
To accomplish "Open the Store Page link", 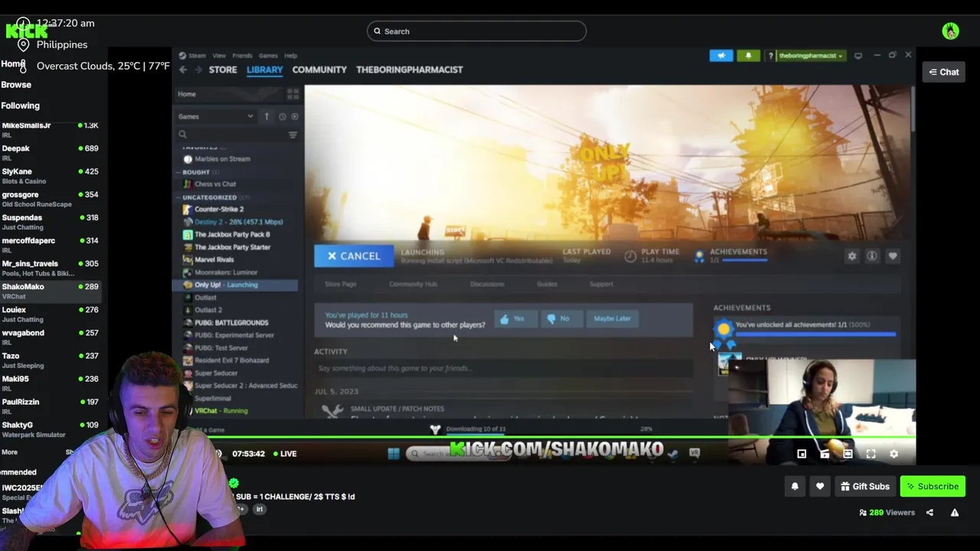I will [340, 284].
